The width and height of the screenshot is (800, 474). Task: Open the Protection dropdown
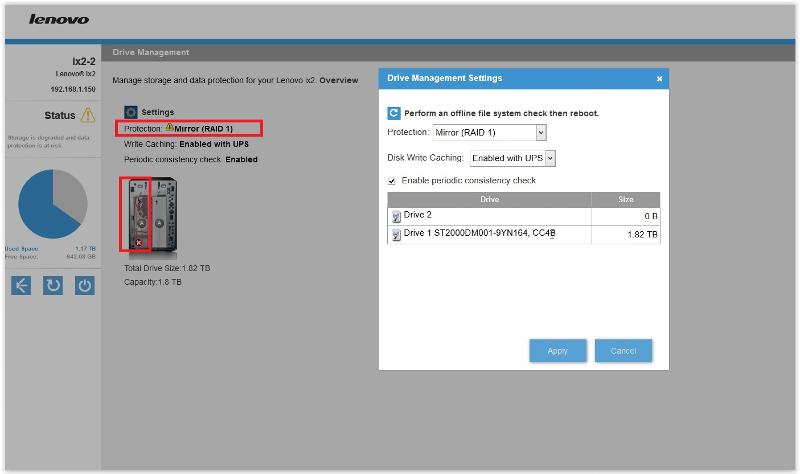(x=490, y=133)
